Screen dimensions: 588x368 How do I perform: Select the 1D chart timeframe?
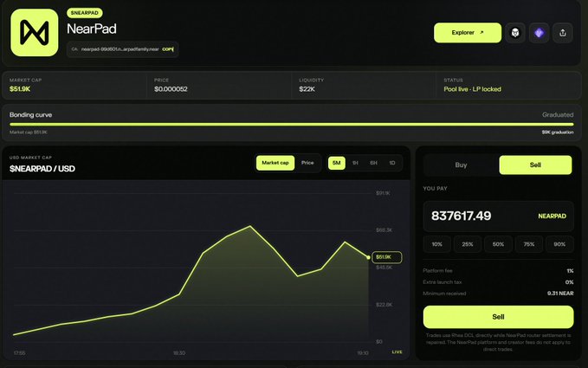[x=392, y=163]
